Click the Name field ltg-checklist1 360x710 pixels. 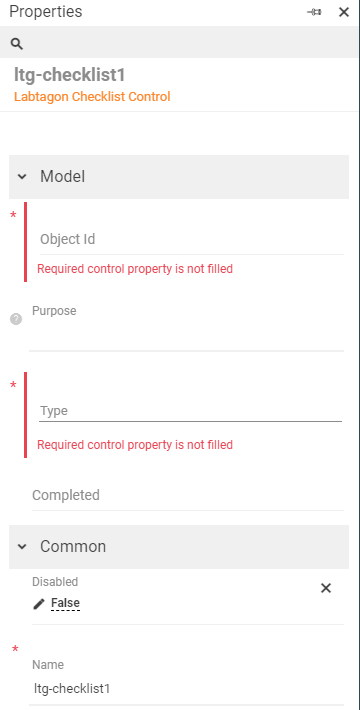(186, 689)
